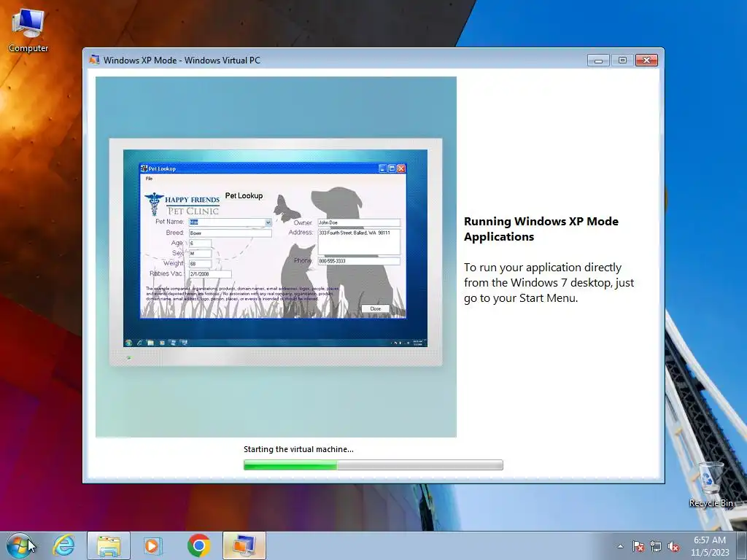Open the Action Center flag icon
747x560 pixels.
[x=638, y=546]
